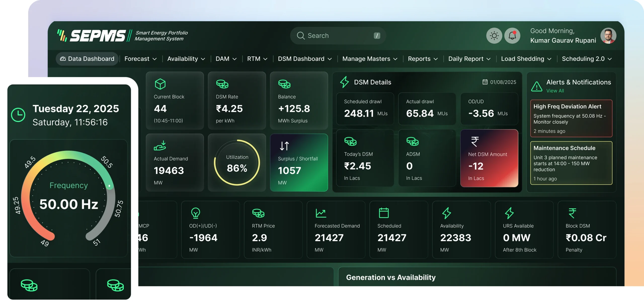The image size is (644, 307).
Task: Click the Current Block cube icon
Action: 160,84
